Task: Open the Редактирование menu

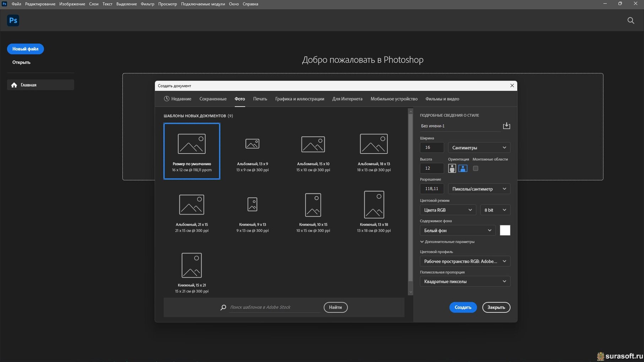Action: coord(40,4)
